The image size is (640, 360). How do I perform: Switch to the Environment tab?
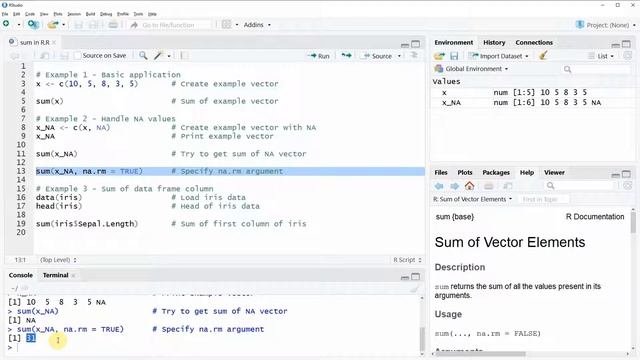click(x=453, y=42)
